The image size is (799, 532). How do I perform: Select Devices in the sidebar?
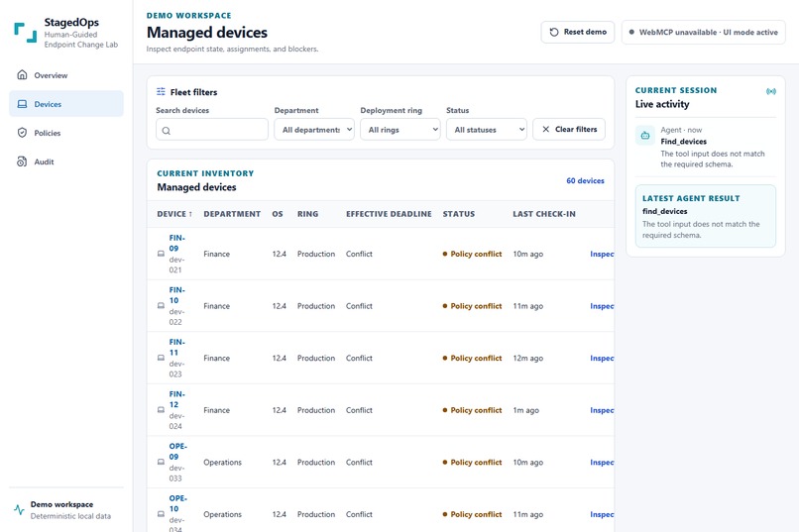(66, 104)
